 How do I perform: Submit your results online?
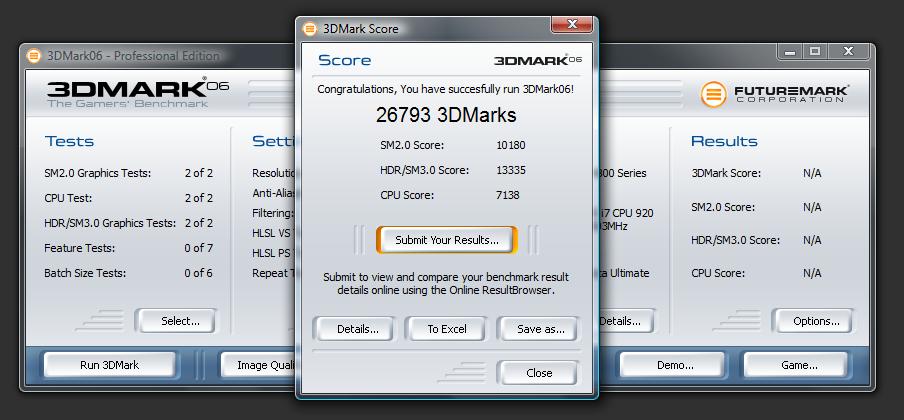tap(447, 240)
